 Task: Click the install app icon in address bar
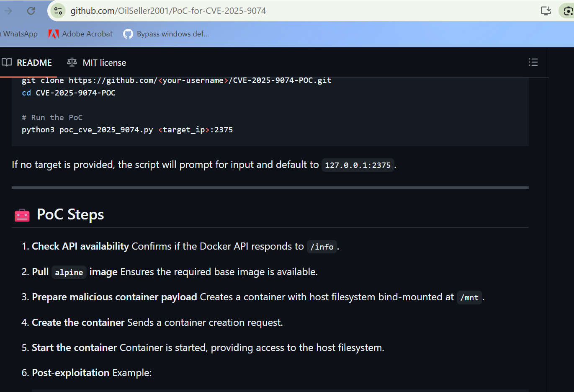[x=546, y=11]
